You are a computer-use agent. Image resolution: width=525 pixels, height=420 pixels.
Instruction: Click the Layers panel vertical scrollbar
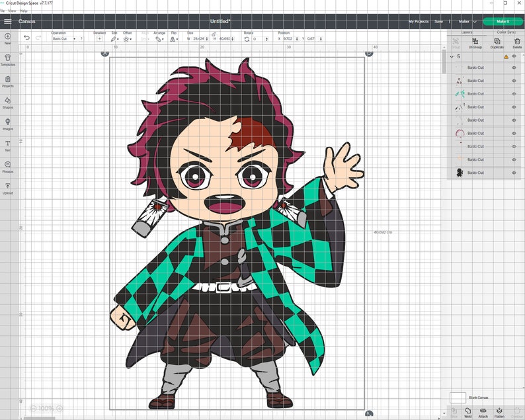coord(444,63)
